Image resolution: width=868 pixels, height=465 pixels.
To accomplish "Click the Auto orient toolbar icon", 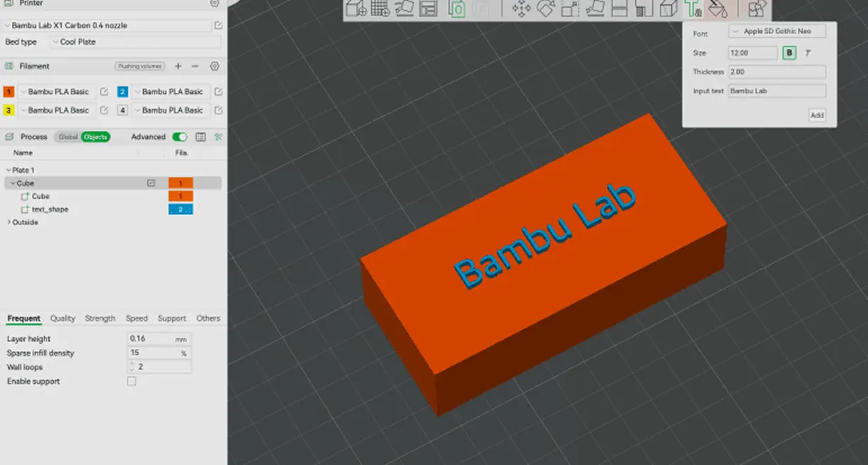I will [x=404, y=8].
